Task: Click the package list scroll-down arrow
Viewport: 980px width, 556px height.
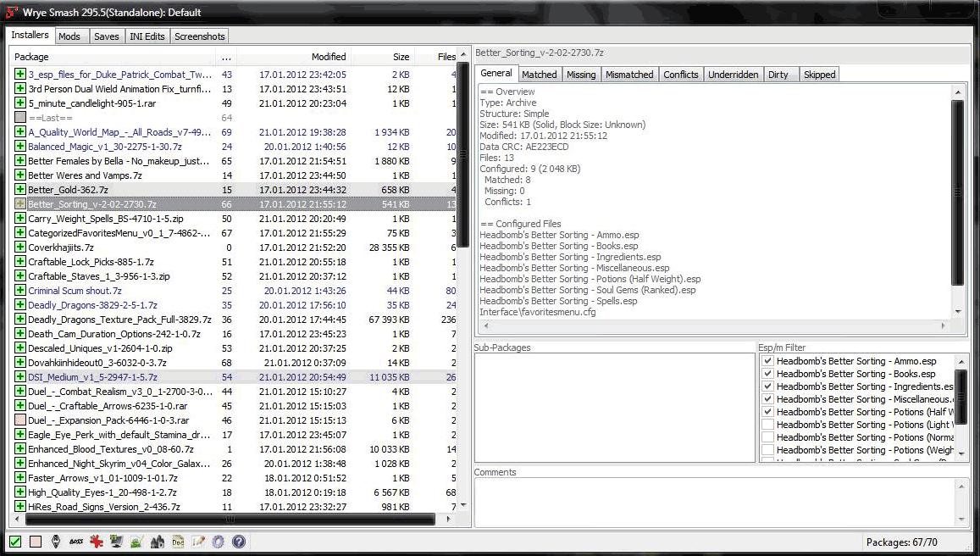Action: coord(462,505)
